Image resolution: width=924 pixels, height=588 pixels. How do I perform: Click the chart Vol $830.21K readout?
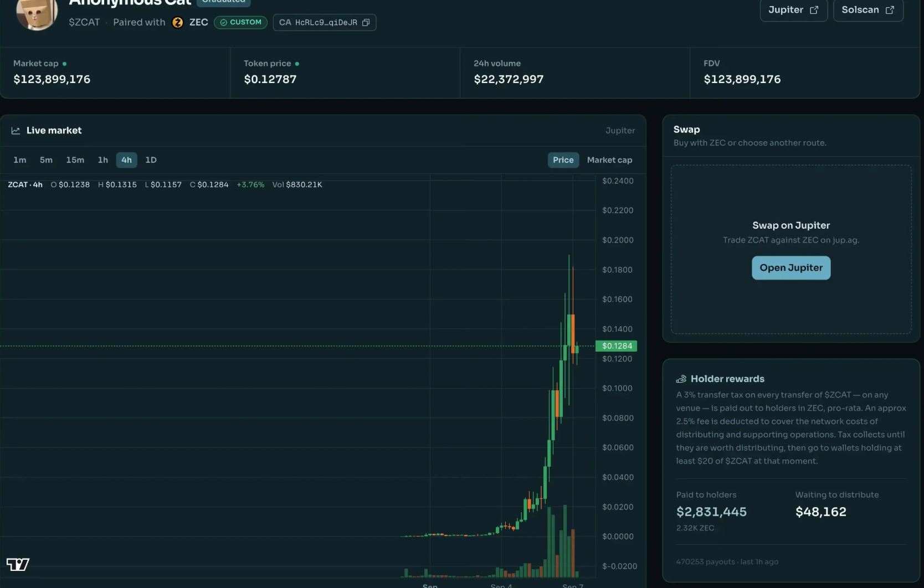tap(297, 184)
